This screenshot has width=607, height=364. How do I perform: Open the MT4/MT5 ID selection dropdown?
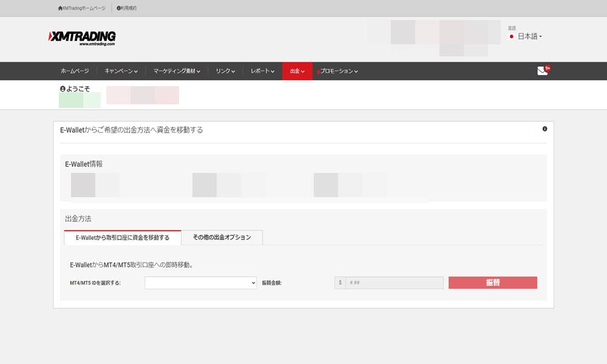click(200, 283)
